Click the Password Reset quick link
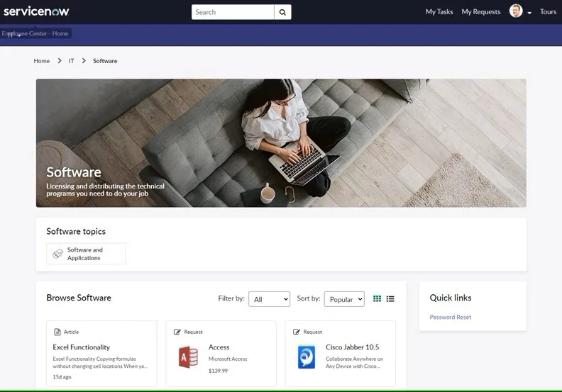The width and height of the screenshot is (562, 392). (450, 317)
